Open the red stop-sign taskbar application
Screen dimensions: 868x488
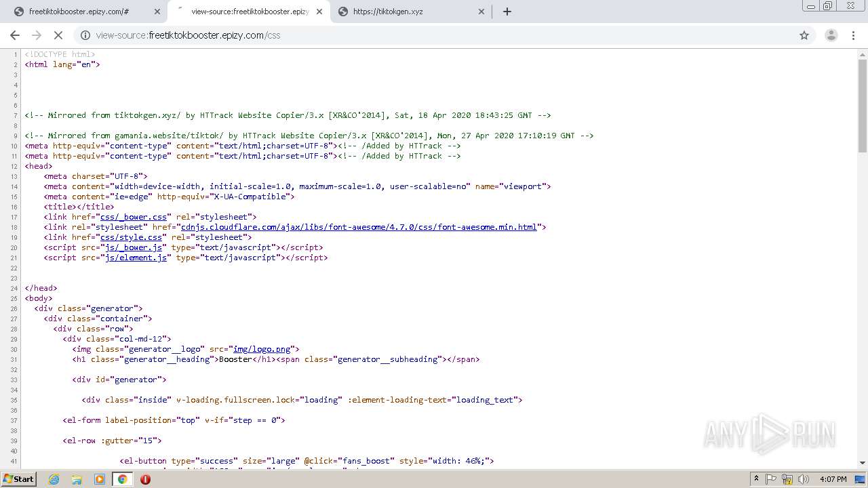[145, 479]
